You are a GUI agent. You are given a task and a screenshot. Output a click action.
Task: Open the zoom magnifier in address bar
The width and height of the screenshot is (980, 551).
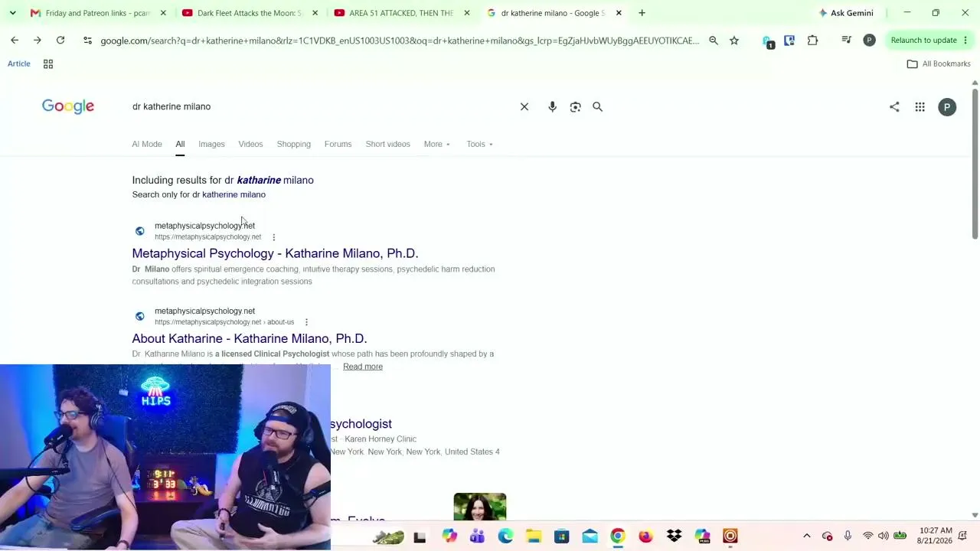tap(714, 41)
